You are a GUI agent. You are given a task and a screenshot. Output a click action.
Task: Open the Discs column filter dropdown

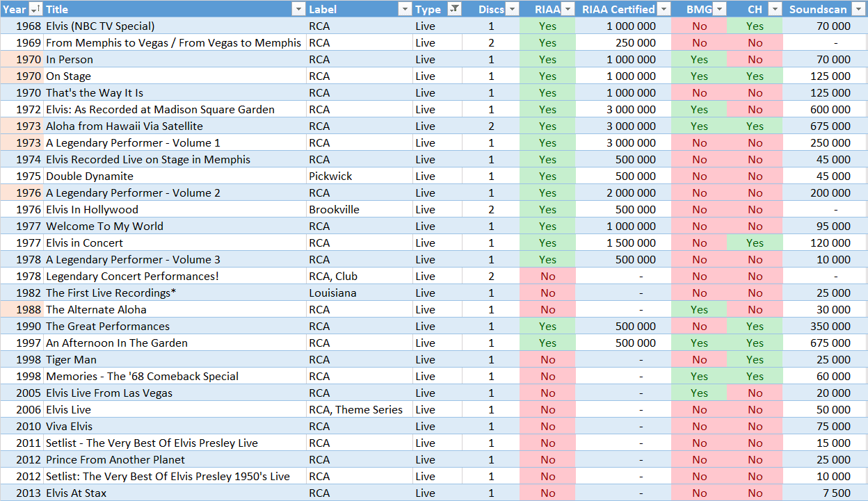pyautogui.click(x=513, y=9)
